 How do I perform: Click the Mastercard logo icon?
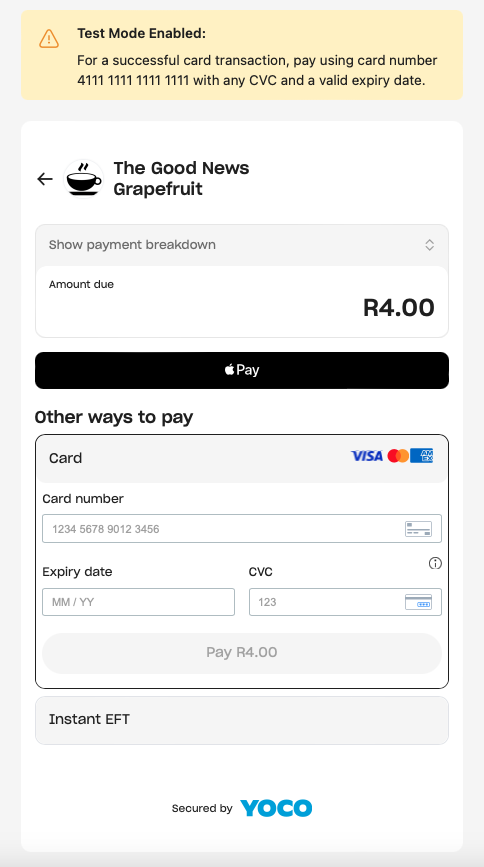398,456
